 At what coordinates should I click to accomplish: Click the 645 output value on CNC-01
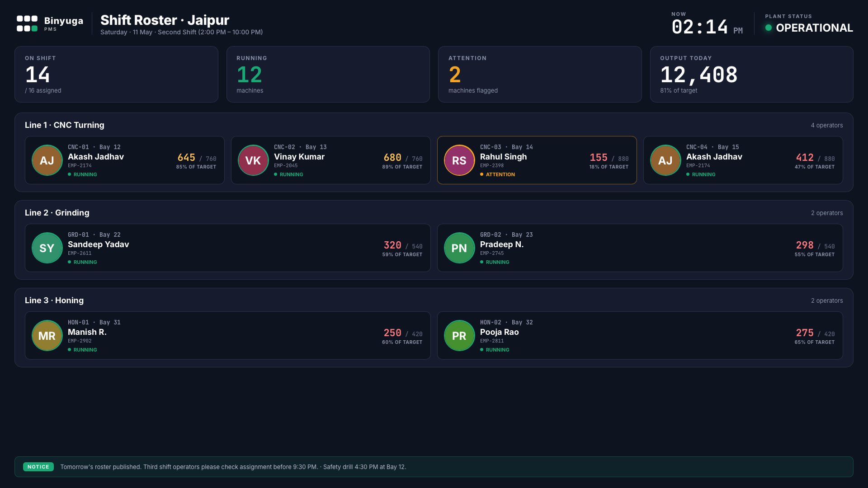pyautogui.click(x=186, y=157)
